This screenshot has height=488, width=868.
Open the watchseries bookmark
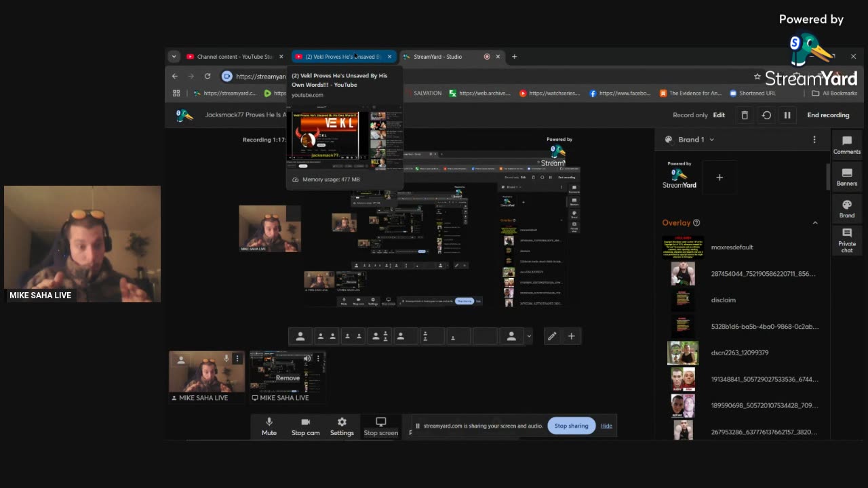point(550,94)
